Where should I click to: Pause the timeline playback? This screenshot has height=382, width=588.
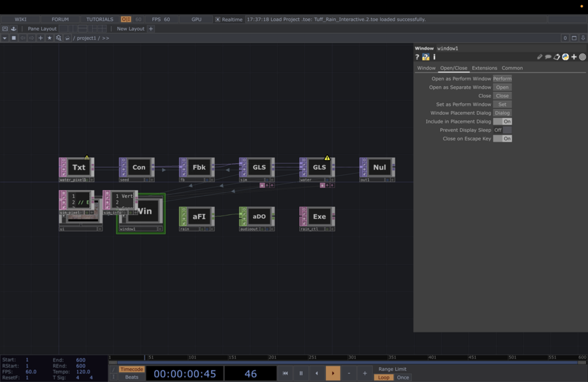click(x=301, y=373)
